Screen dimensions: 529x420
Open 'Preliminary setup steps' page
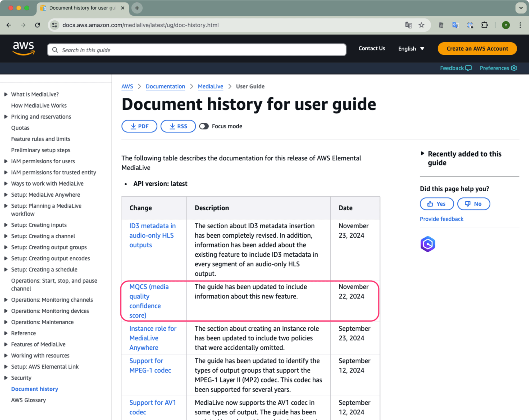tap(41, 150)
